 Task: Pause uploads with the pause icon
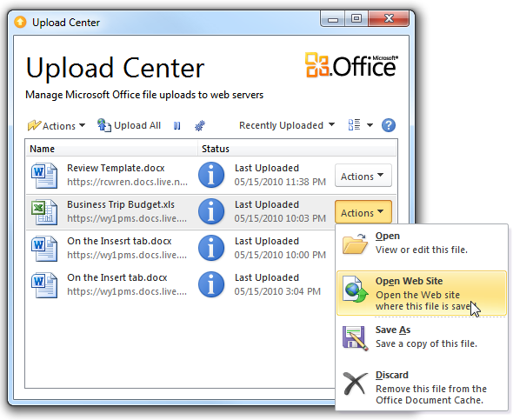tap(177, 125)
